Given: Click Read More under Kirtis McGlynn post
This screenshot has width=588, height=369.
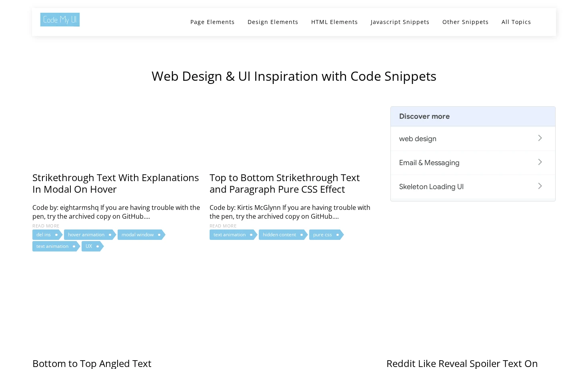Looking at the screenshot, I should [x=223, y=226].
